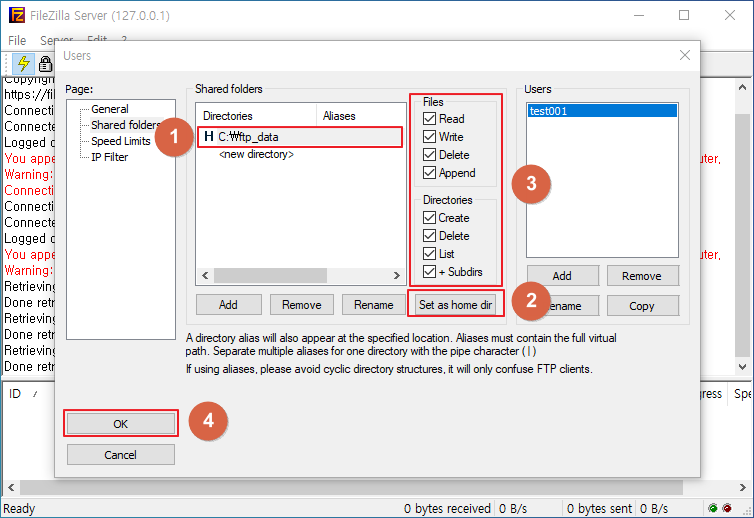Screen dimensions: 754x518
Task: Toggle the Files Append checkbox
Action: (x=429, y=173)
